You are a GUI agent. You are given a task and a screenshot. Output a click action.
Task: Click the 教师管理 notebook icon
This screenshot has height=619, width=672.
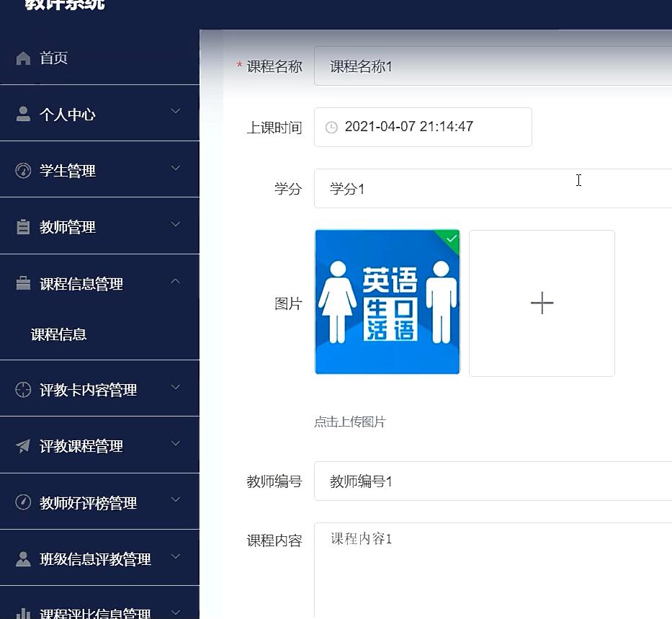click(x=23, y=226)
